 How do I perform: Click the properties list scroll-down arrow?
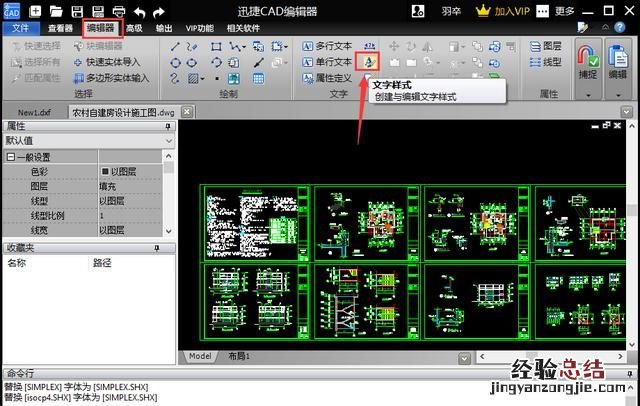point(169,231)
